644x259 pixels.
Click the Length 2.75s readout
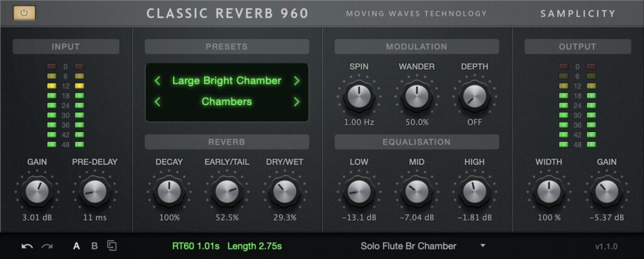255,246
